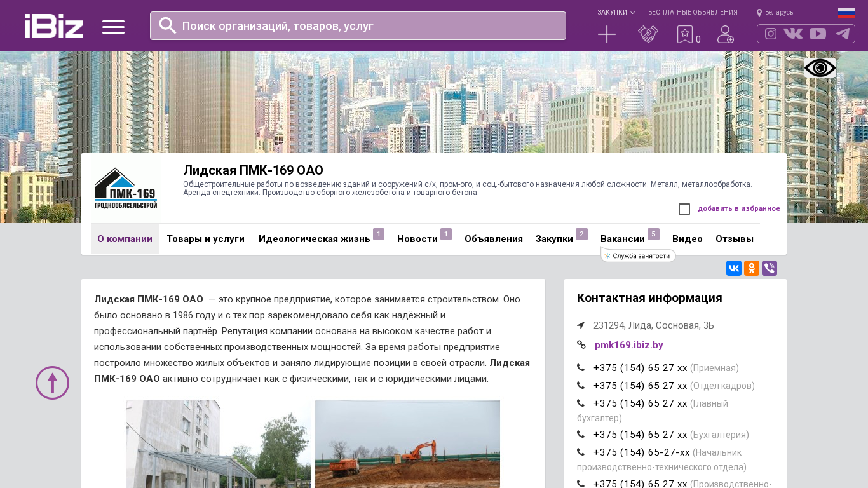This screenshot has width=868, height=488.
Task: Toggle the accessibility eye view mode
Action: pos(820,68)
